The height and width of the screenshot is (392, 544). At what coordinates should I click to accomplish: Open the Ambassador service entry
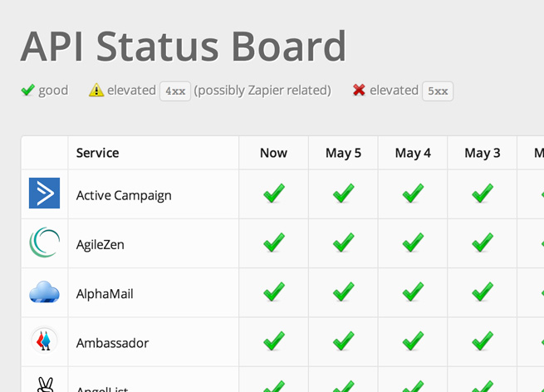click(x=112, y=344)
